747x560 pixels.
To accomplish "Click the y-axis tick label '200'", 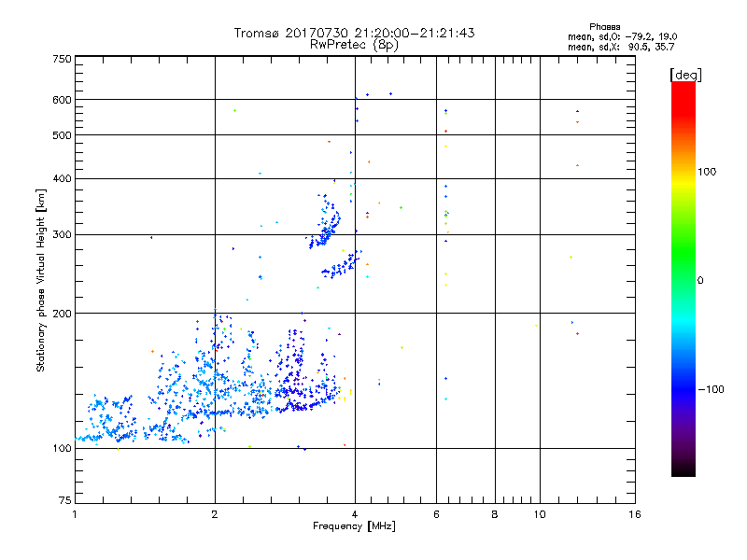I will click(62, 314).
